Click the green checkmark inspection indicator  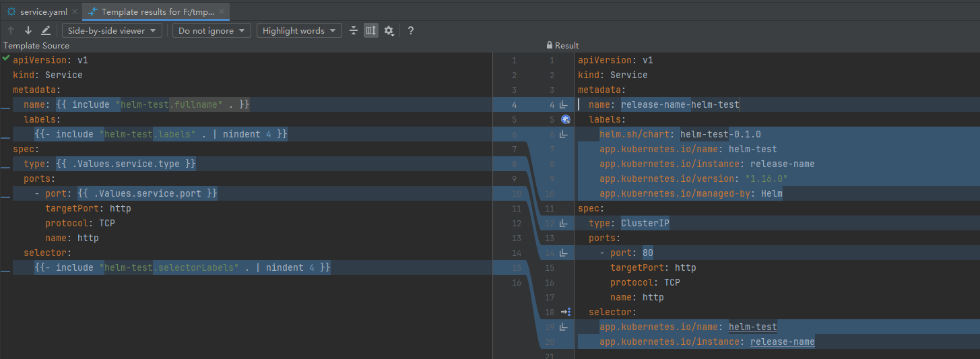[x=6, y=59]
